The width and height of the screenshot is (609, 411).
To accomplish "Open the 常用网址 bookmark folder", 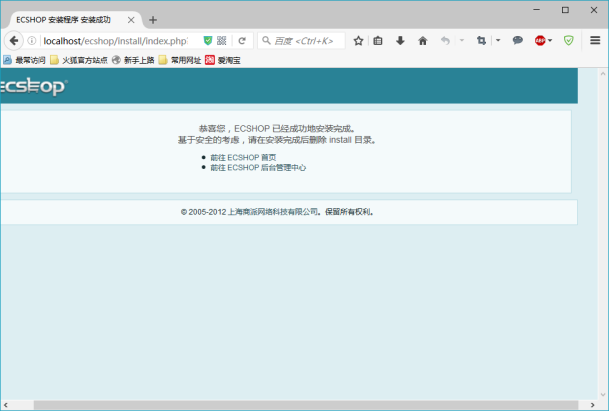I will [180, 60].
